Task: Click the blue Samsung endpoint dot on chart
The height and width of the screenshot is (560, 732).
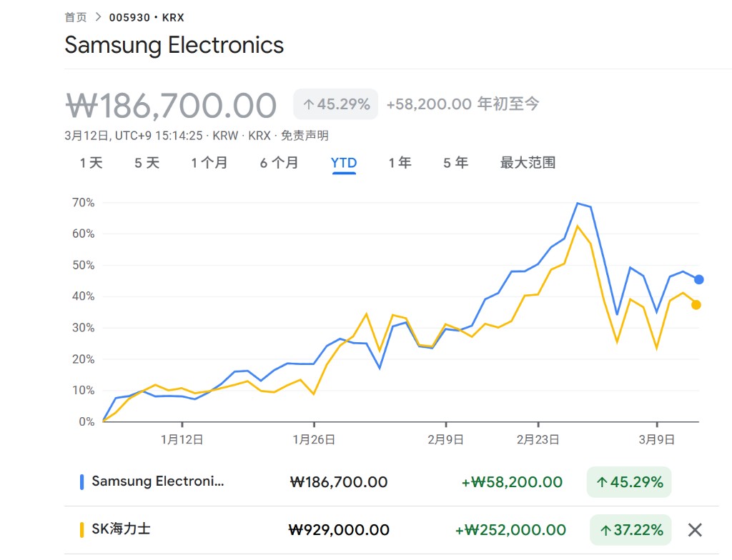Action: (x=698, y=279)
